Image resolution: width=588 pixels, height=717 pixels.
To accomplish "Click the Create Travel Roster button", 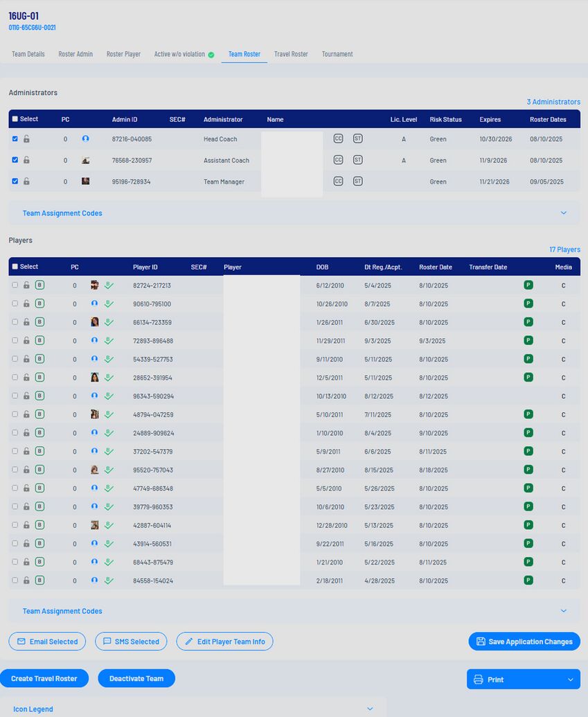I will [44, 678].
